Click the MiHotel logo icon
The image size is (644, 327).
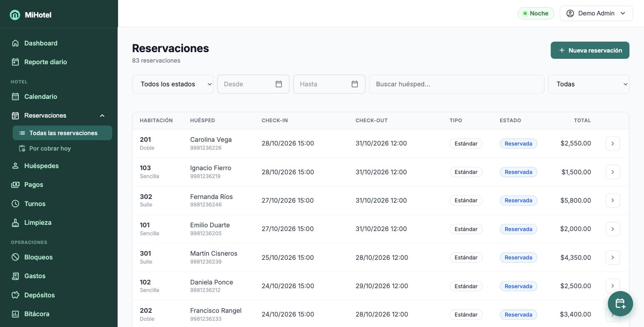click(x=15, y=15)
